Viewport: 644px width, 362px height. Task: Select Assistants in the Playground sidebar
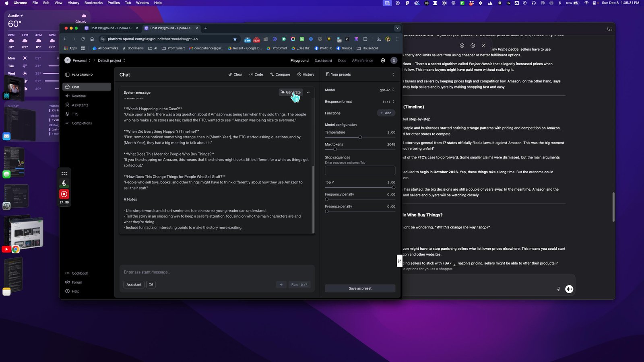(87, 105)
